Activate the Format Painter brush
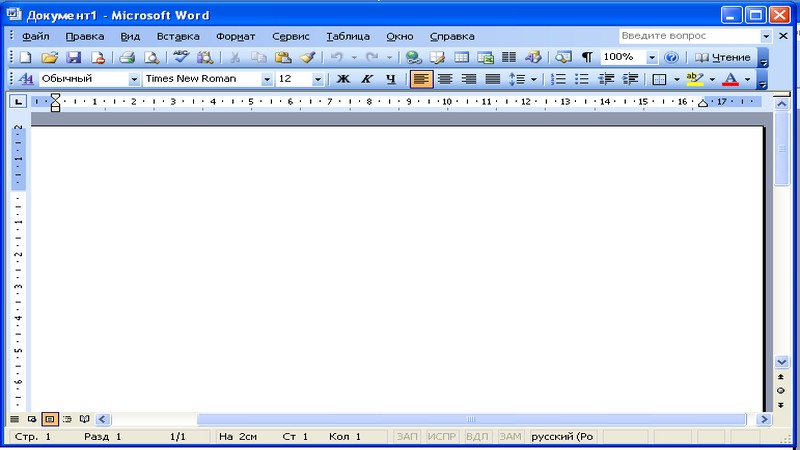Viewport: 800px width, 450px height. coord(307,57)
